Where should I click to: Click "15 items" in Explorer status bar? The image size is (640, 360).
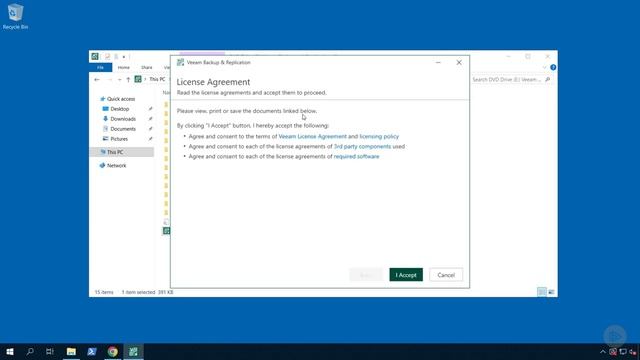[104, 292]
